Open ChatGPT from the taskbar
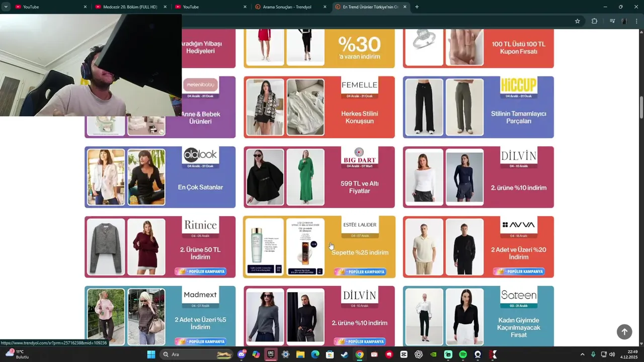The image size is (644, 362). [x=419, y=354]
